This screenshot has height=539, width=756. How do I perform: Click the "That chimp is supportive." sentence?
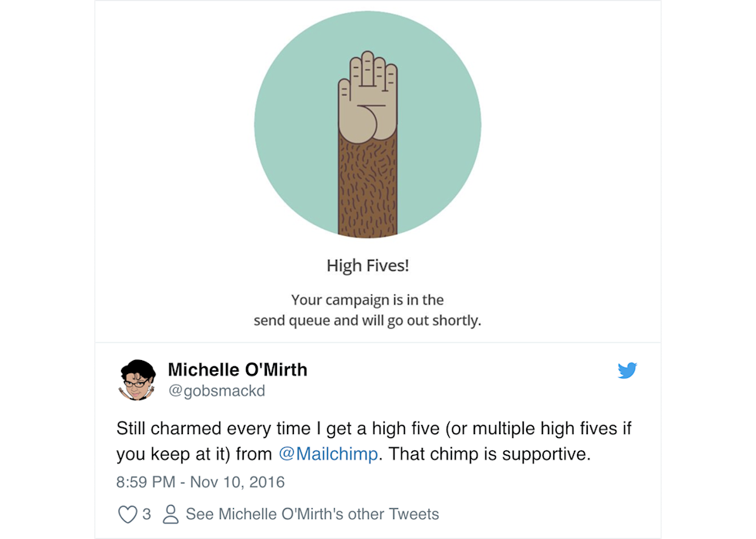pos(489,454)
